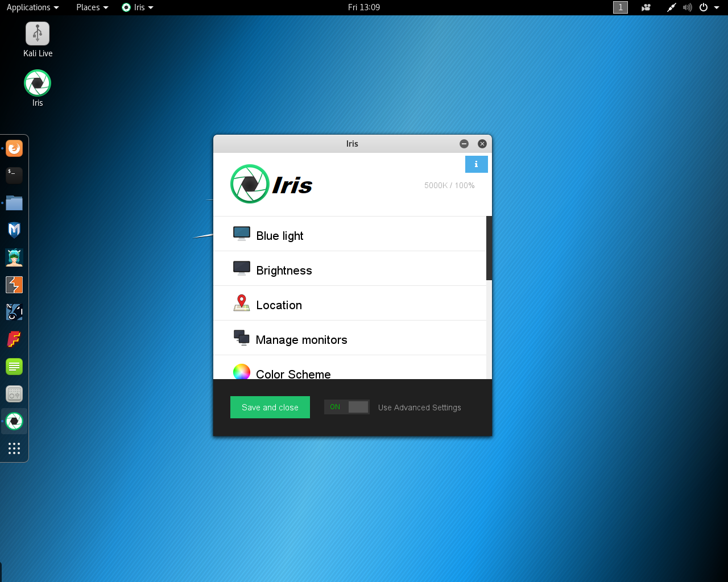Open the Applications menu
728x582 pixels.
tap(32, 7)
